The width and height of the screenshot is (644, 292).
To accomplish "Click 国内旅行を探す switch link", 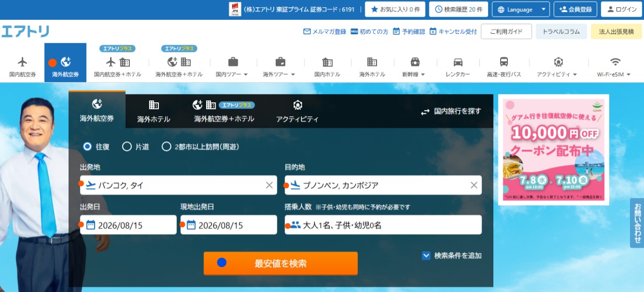I will pyautogui.click(x=451, y=111).
